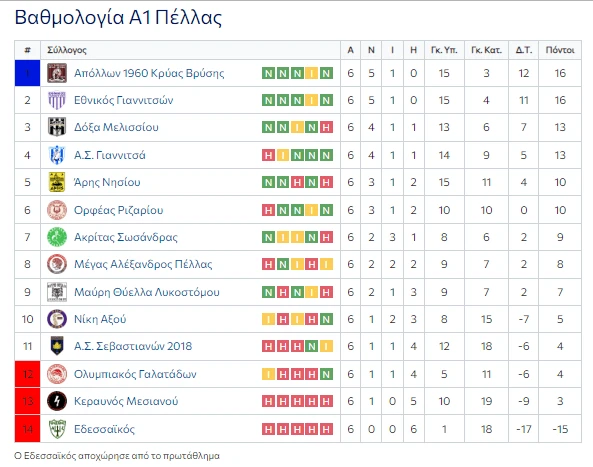Screen dimensions: 593x467
Task: Click the Πόντοι column header
Action: [560, 50]
